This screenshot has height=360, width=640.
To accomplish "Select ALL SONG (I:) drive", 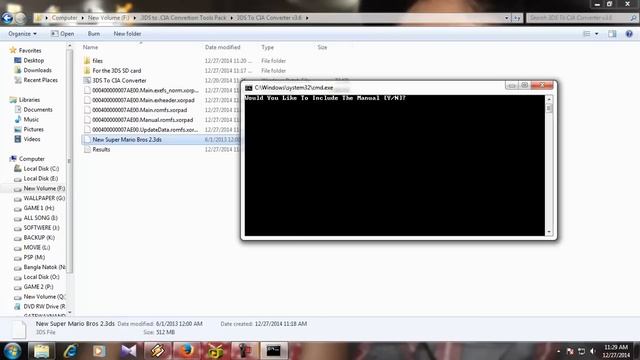I will click(x=40, y=218).
